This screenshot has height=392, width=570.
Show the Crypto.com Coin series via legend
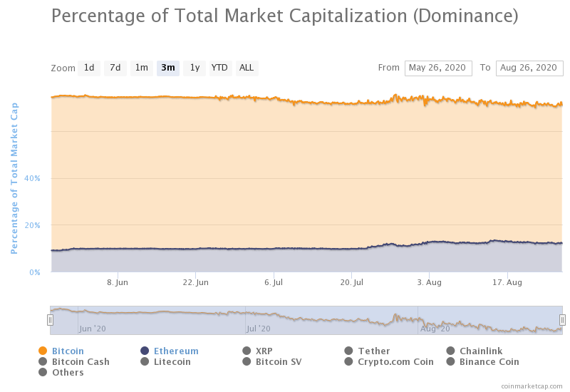pos(389,362)
